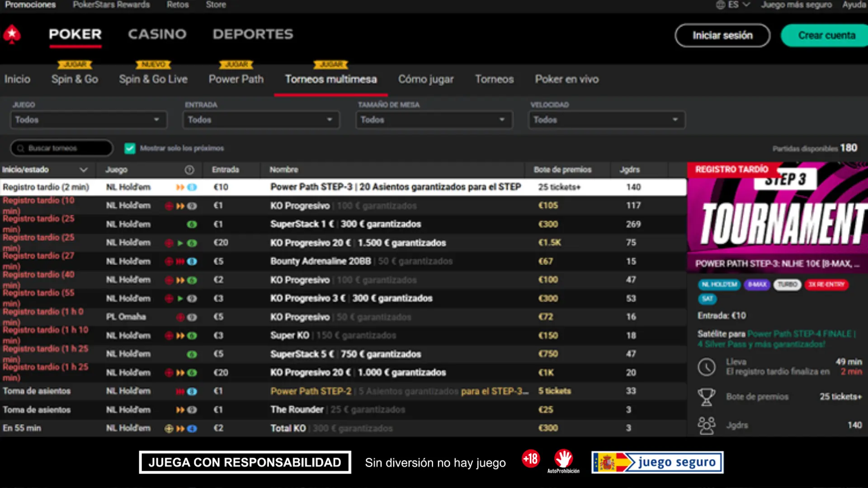This screenshot has height=488, width=868.
Task: Open the Power Path STEP-4 FINALE satellite link
Action: [801, 334]
